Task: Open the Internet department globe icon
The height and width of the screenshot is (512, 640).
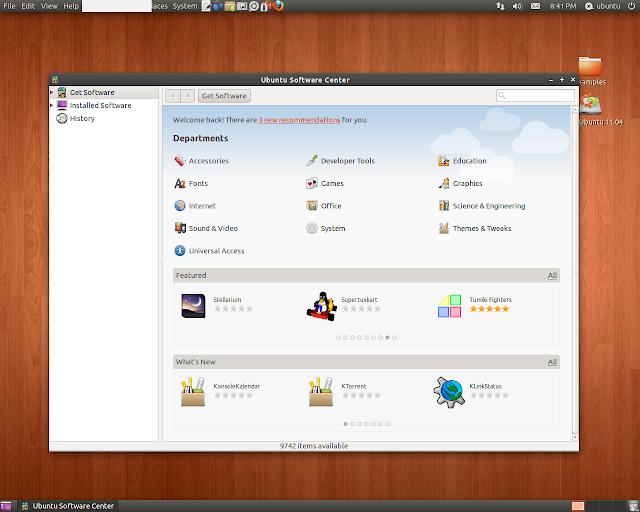Action: (180, 206)
